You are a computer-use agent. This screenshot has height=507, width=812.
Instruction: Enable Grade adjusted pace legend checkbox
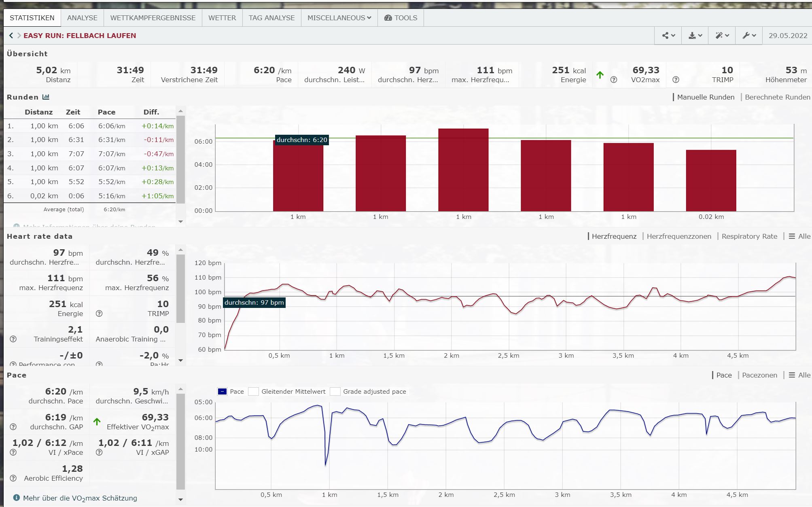click(335, 392)
